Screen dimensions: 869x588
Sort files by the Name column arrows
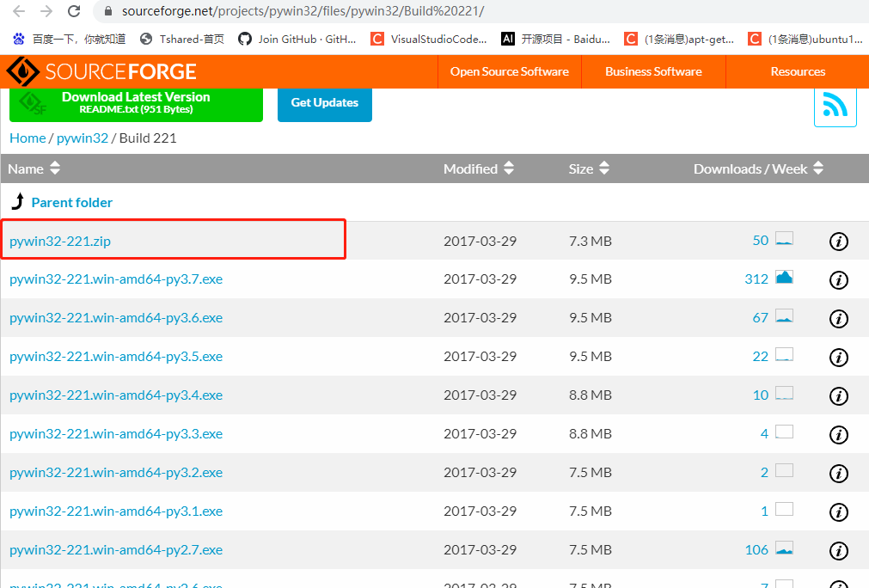(55, 168)
